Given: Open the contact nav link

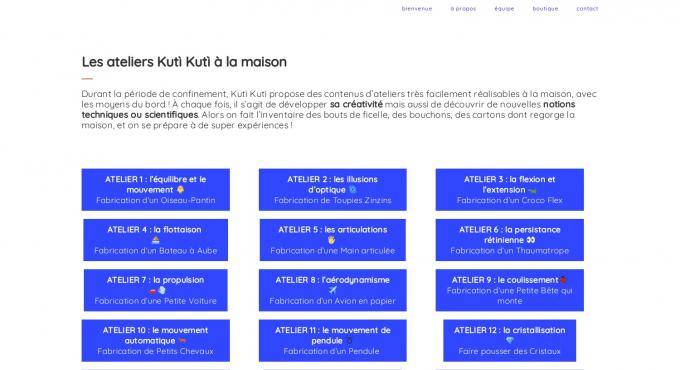Looking at the screenshot, I should pyautogui.click(x=587, y=9).
